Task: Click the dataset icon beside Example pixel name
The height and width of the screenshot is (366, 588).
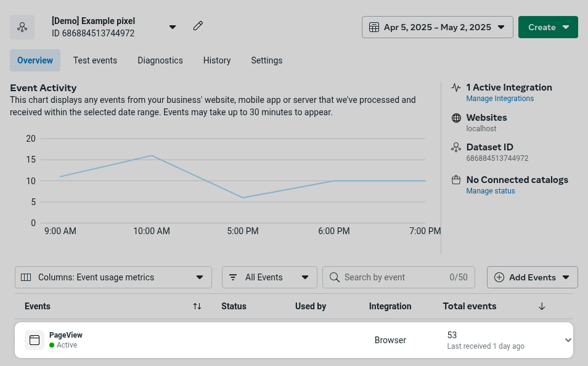Action: click(x=22, y=27)
